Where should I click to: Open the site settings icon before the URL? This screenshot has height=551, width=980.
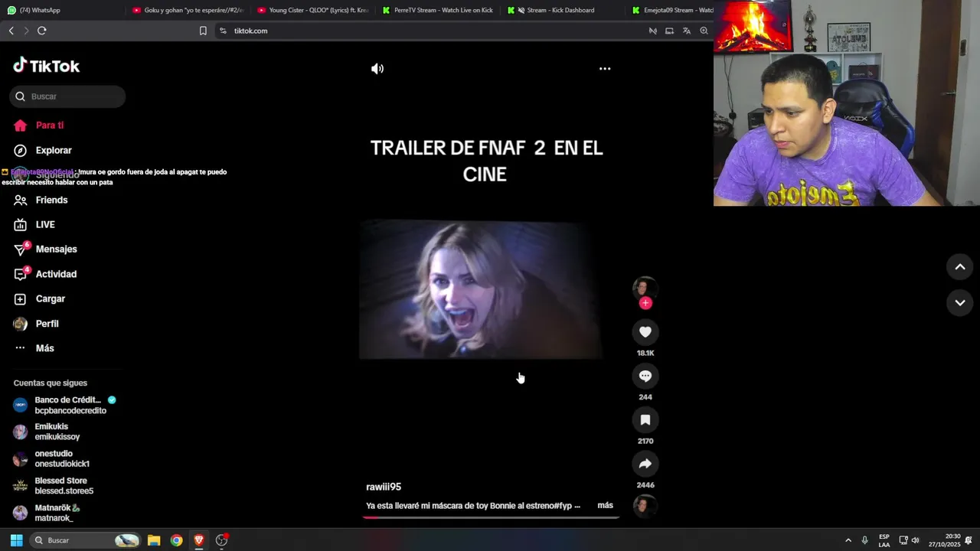223,31
